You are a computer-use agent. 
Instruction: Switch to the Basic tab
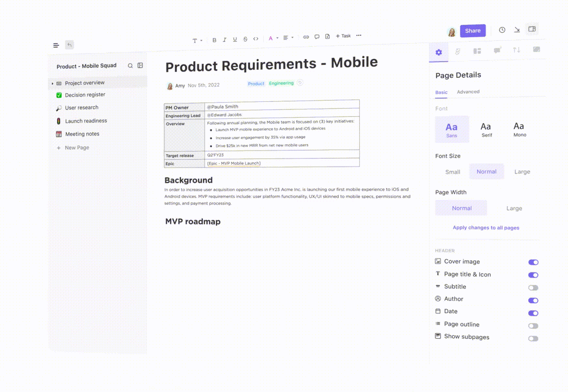click(441, 92)
